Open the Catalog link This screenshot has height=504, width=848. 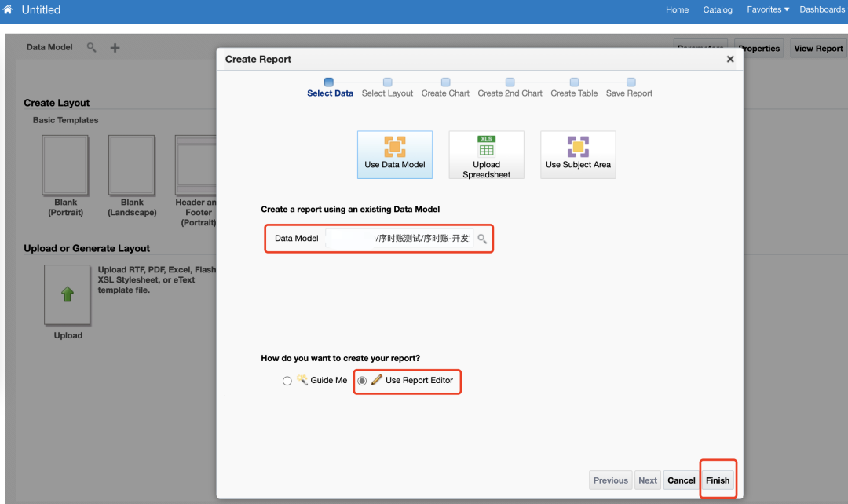click(718, 9)
